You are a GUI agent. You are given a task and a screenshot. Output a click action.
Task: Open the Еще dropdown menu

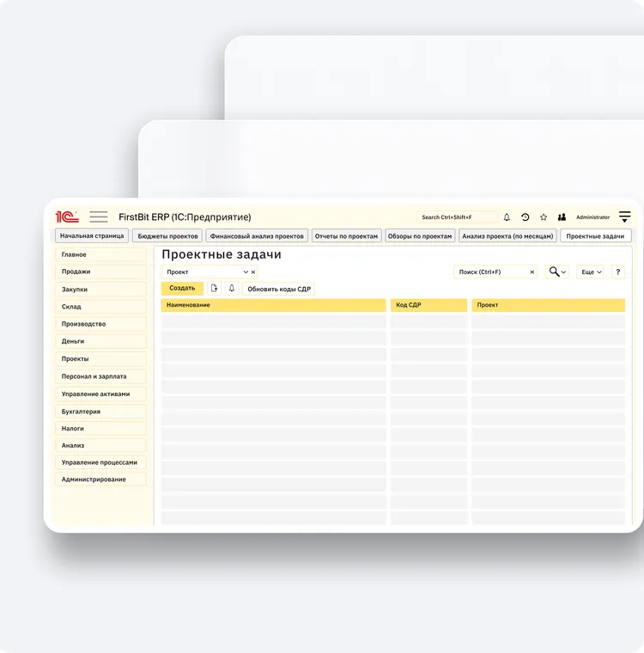click(x=590, y=272)
